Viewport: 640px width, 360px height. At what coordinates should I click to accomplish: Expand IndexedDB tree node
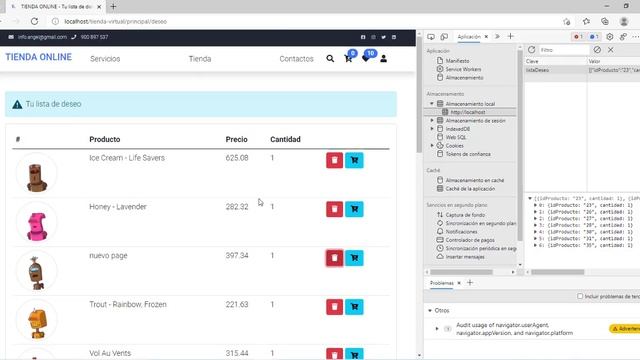pyautogui.click(x=432, y=129)
